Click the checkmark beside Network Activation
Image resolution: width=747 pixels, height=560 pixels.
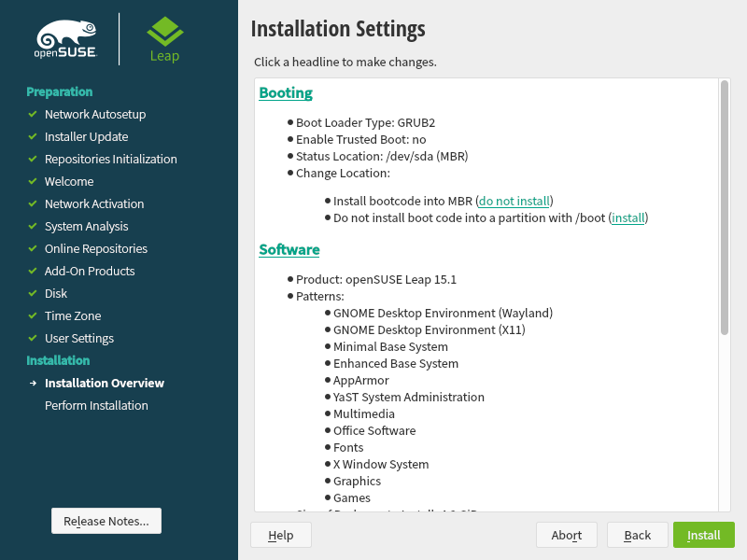[33, 203]
